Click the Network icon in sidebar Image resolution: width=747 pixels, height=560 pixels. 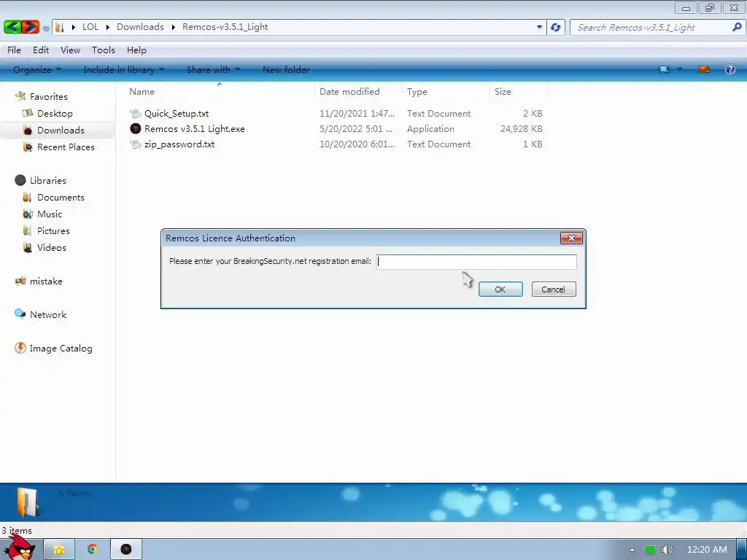coord(20,314)
